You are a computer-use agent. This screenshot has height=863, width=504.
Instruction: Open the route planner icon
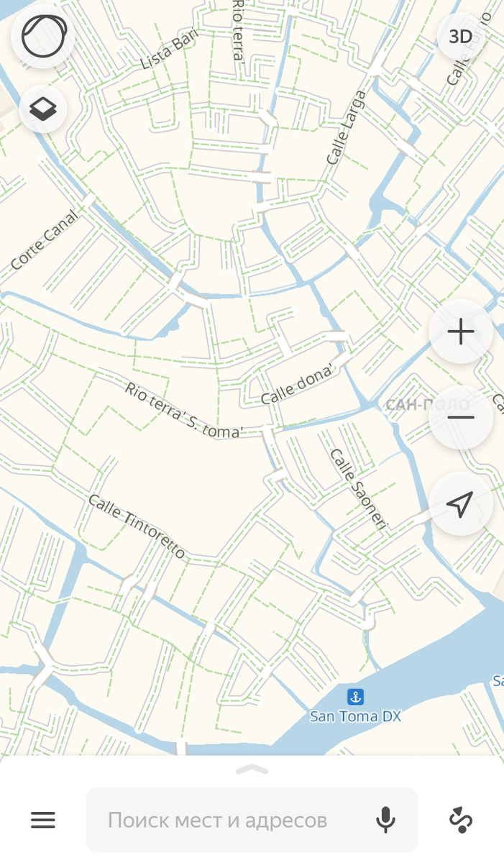[x=461, y=820]
